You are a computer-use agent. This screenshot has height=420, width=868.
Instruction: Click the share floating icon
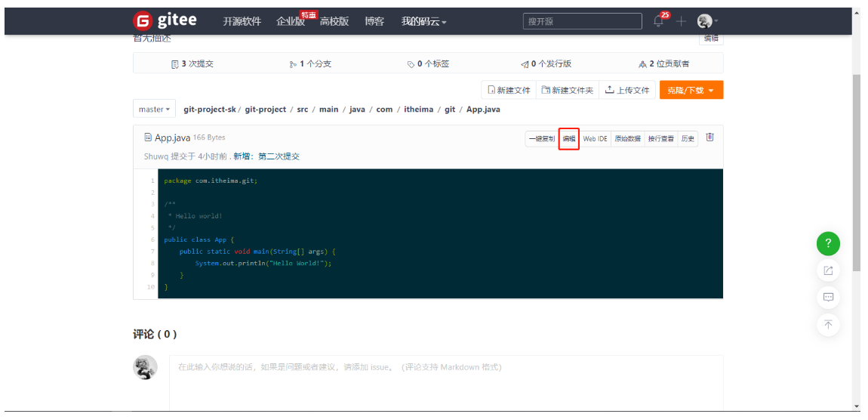[828, 270]
